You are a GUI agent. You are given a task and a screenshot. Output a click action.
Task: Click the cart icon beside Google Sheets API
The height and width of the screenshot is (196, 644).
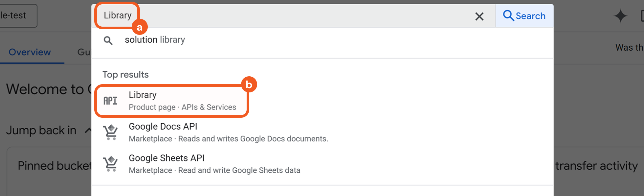point(111,164)
